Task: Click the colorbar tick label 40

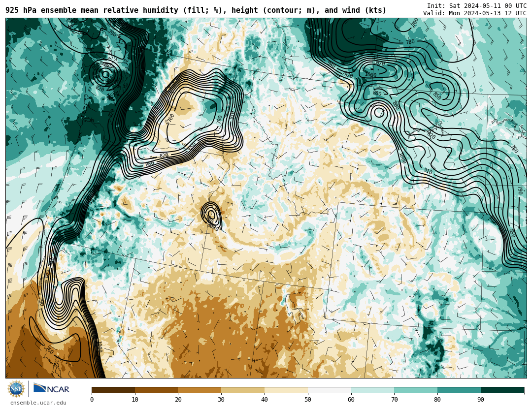Action: click(x=265, y=400)
